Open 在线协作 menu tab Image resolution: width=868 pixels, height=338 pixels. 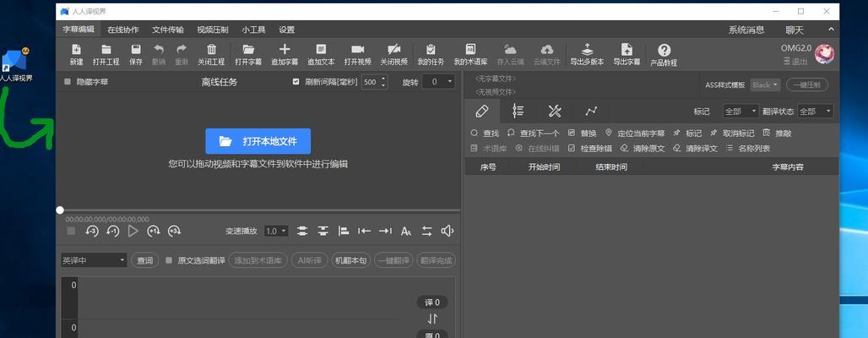pyautogui.click(x=123, y=30)
